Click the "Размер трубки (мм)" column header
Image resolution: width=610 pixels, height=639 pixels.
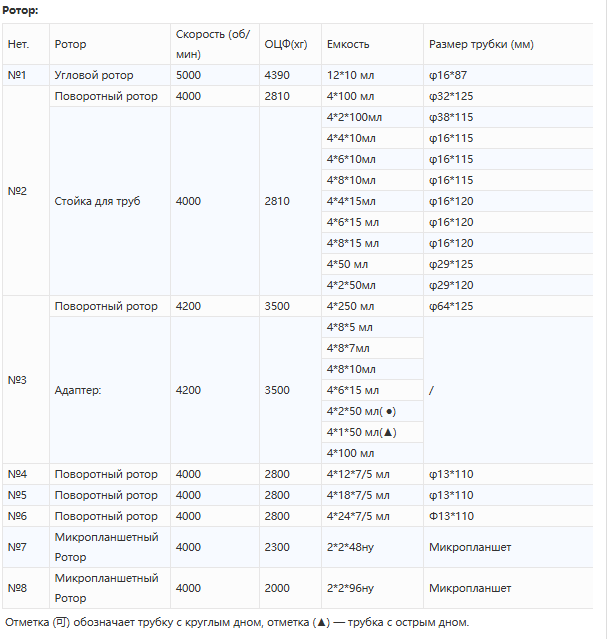tap(481, 44)
